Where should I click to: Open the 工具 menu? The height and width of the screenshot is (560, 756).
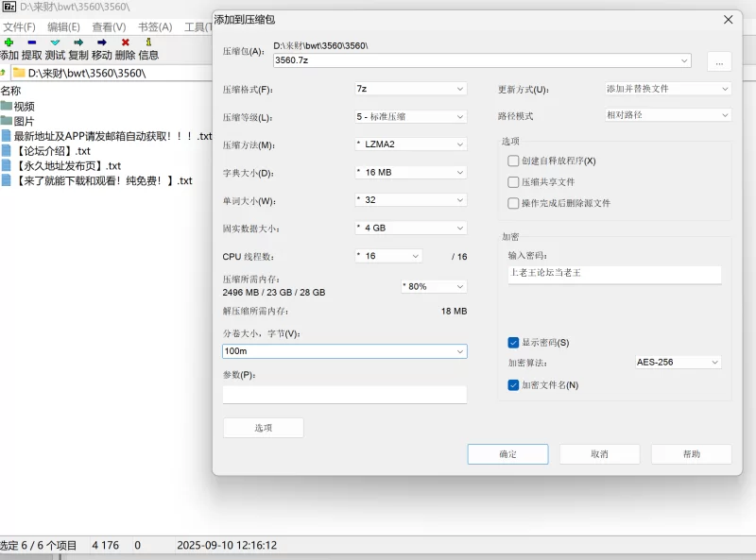tap(198, 27)
